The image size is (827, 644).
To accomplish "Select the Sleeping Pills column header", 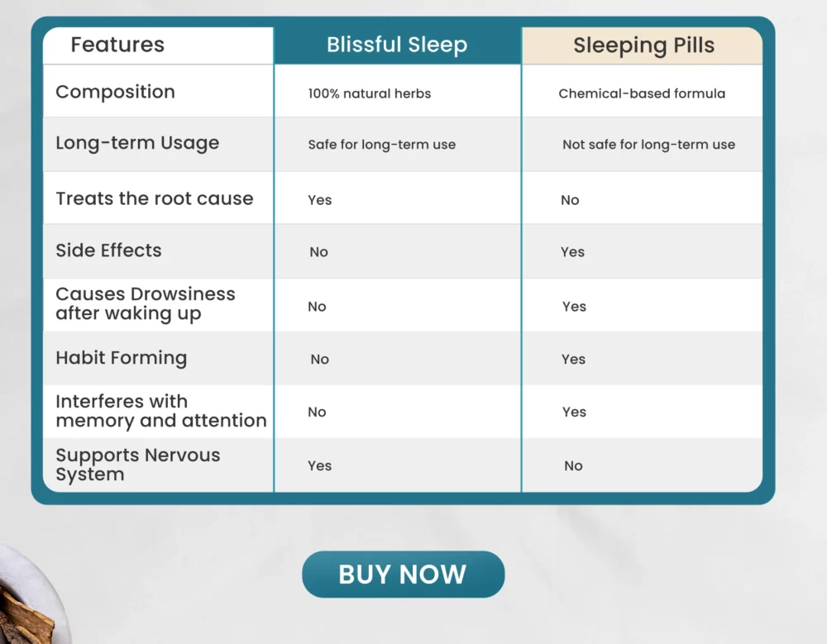I will pyautogui.click(x=643, y=45).
